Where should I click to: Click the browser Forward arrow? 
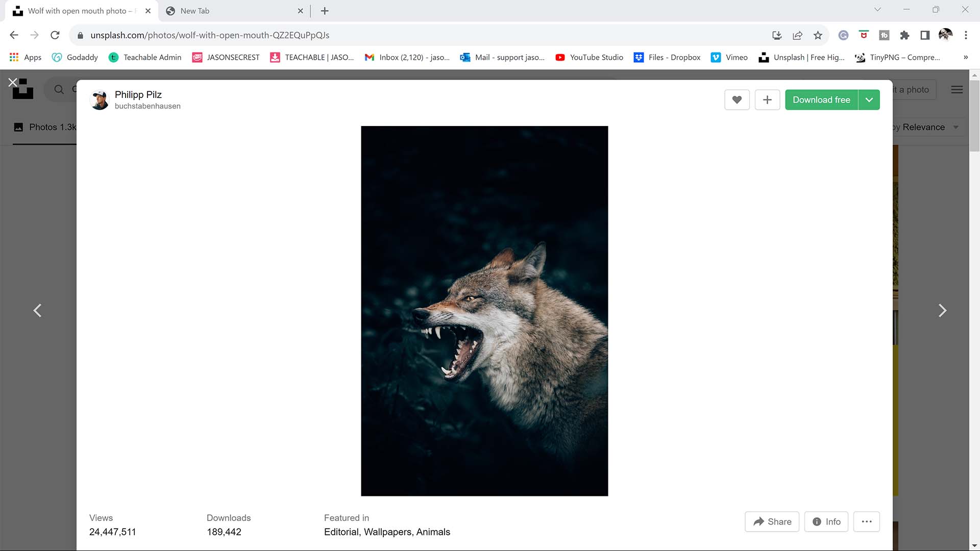(34, 35)
